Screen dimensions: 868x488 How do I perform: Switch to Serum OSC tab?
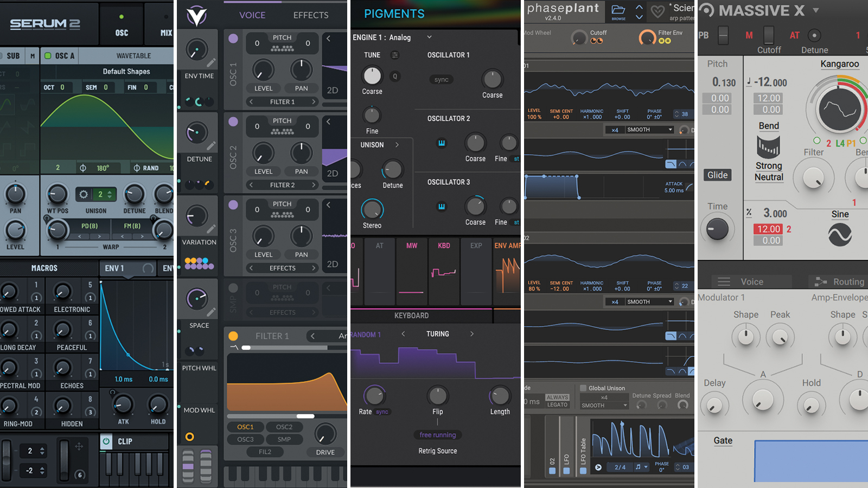click(122, 24)
